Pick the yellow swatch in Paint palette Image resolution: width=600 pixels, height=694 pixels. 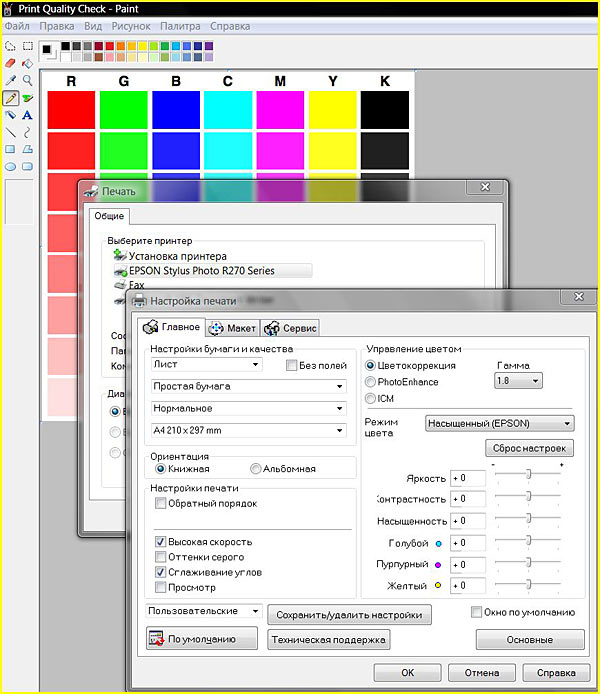coord(142,46)
